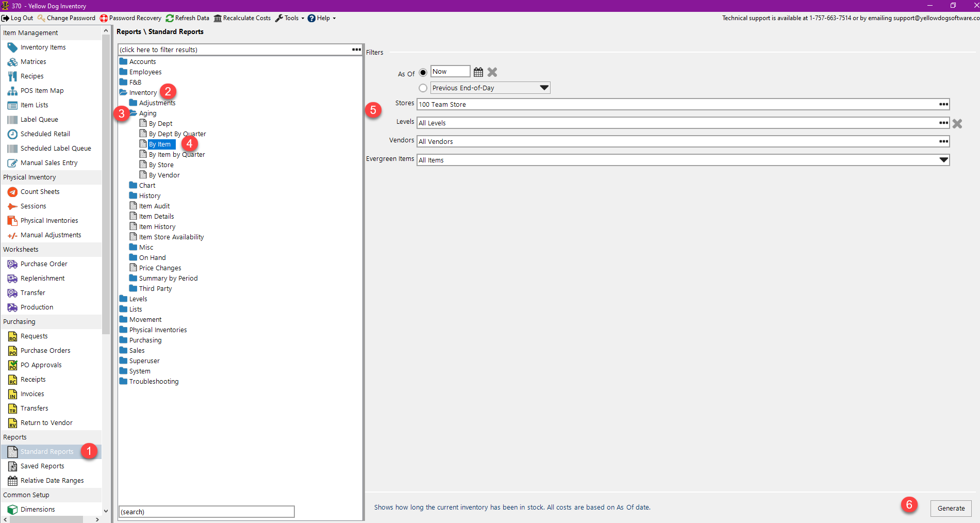This screenshot has width=980, height=523.
Task: Open Manual Sales Entry
Action: click(49, 163)
